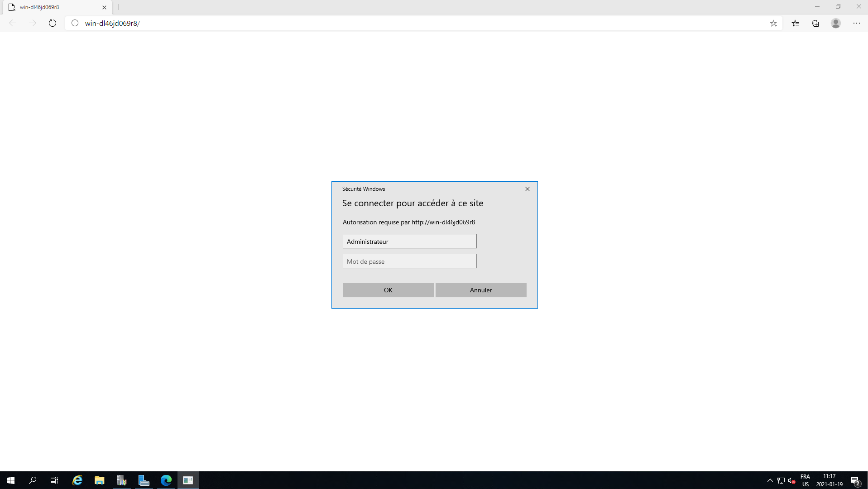Switch to Microsoft Edge on taskbar
The width and height of the screenshot is (868, 489).
[x=166, y=480]
